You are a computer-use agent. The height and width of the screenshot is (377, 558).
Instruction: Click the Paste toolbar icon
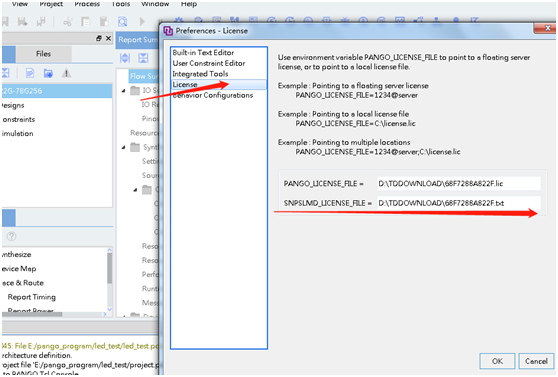(104, 22)
